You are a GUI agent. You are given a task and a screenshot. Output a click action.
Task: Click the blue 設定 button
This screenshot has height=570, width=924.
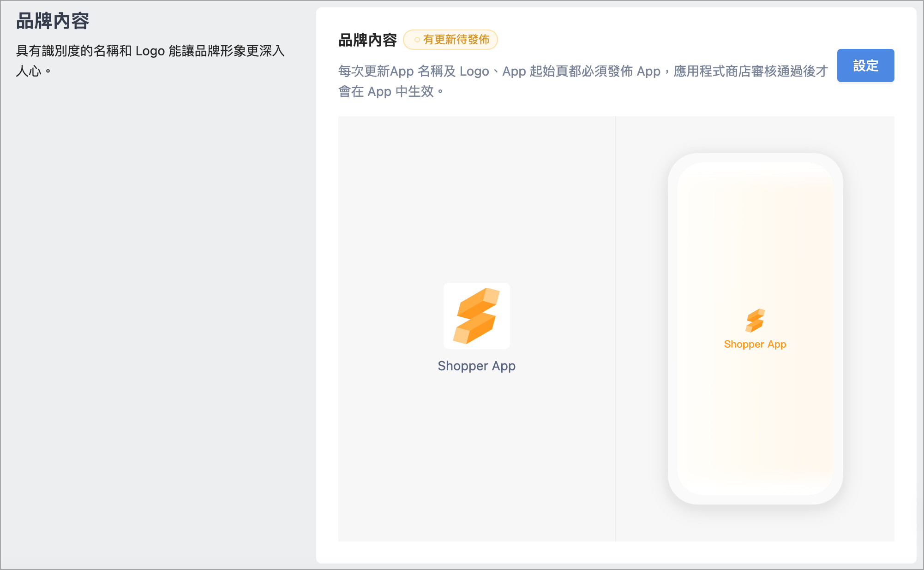click(x=865, y=65)
